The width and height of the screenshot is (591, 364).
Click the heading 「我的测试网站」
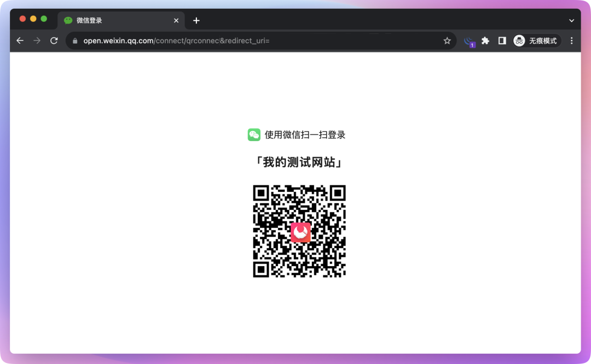point(299,162)
